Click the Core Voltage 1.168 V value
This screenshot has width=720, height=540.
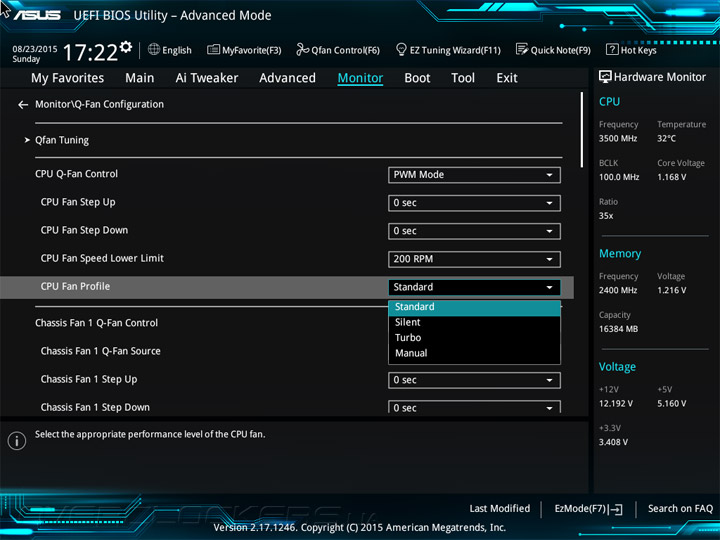[x=672, y=177]
